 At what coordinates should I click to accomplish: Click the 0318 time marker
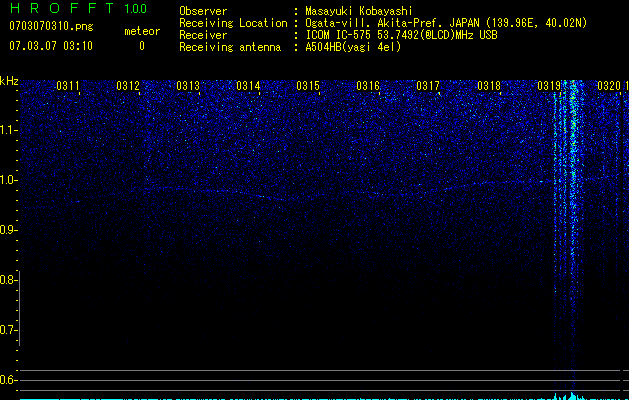[x=489, y=86]
